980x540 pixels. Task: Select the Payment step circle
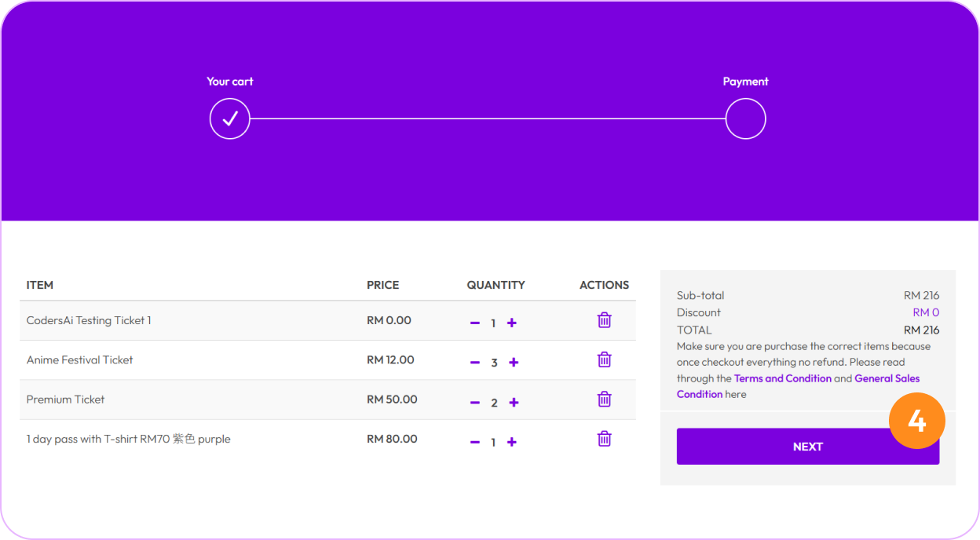pyautogui.click(x=745, y=119)
